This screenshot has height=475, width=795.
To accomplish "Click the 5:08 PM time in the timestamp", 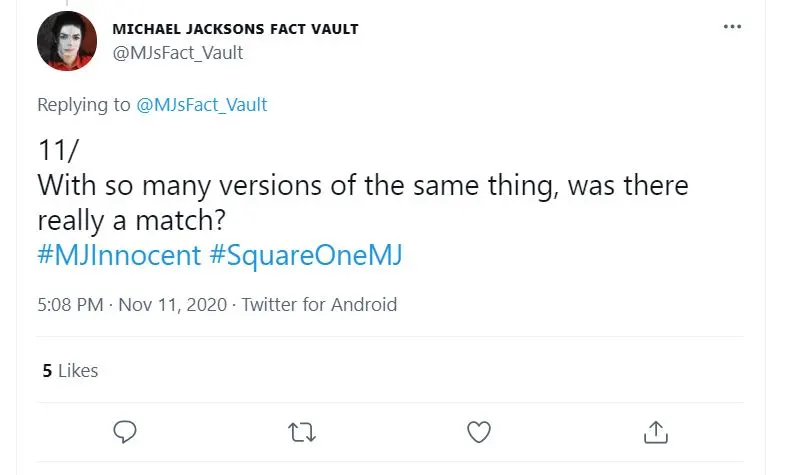I will click(70, 305).
